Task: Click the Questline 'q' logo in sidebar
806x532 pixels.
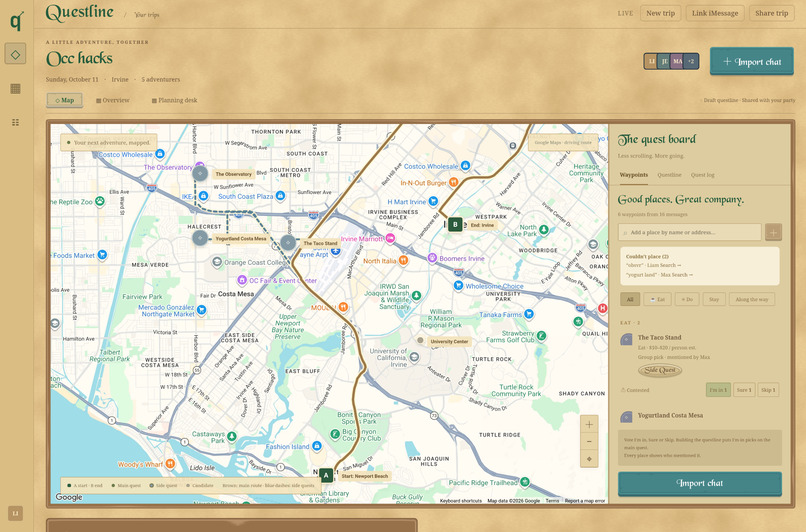Action: pos(16,21)
